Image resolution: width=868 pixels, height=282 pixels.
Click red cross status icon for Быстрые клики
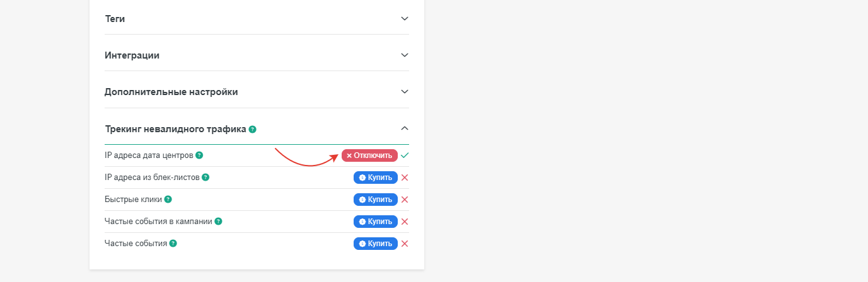405,200
